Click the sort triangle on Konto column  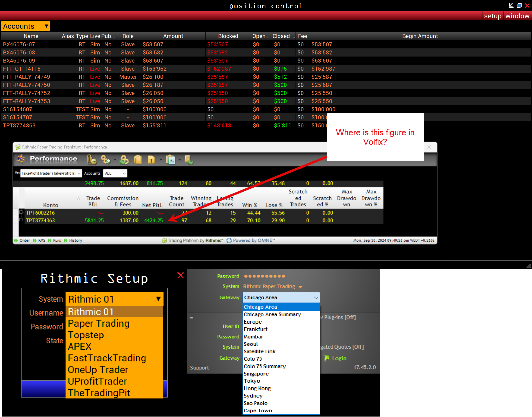(x=79, y=199)
